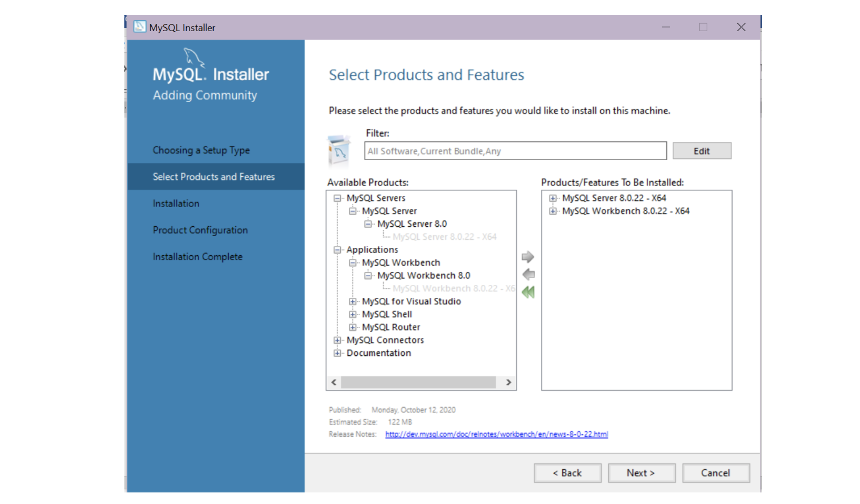Click the Edit filter button

(x=702, y=151)
